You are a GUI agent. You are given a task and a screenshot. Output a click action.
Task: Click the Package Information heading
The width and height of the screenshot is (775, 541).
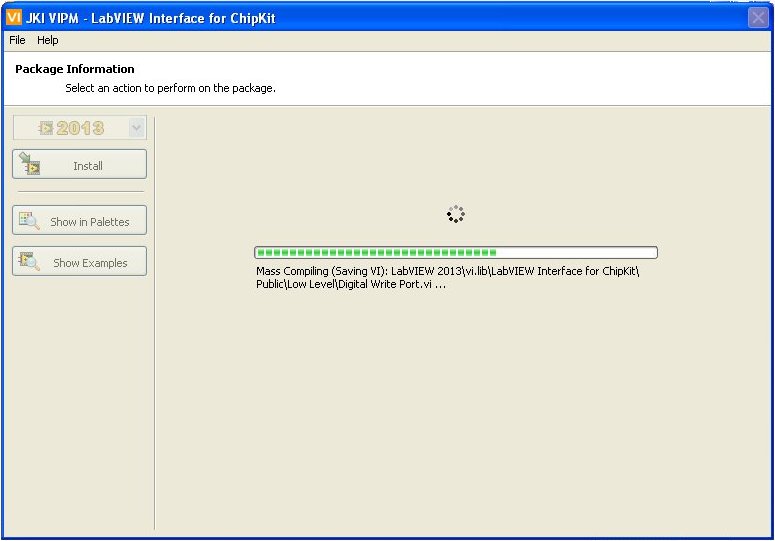click(x=75, y=69)
